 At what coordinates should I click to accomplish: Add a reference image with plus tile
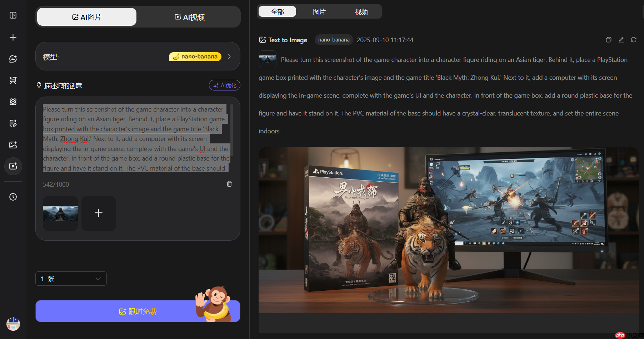[x=99, y=213]
